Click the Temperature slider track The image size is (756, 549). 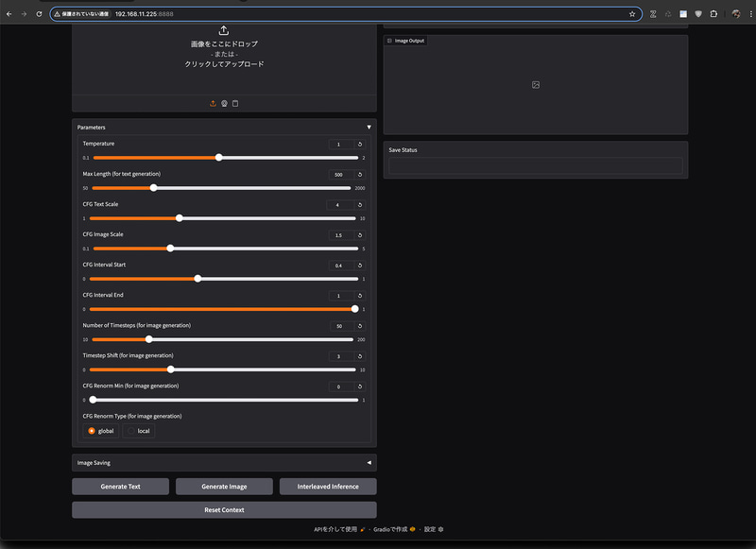(x=226, y=158)
